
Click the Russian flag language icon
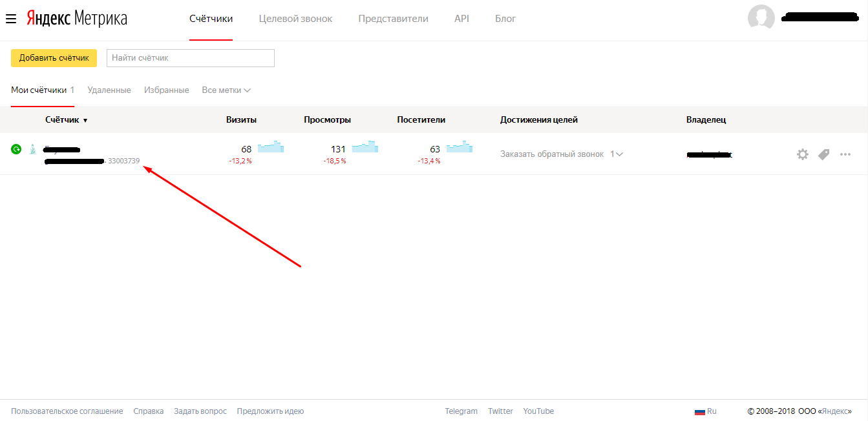point(699,411)
